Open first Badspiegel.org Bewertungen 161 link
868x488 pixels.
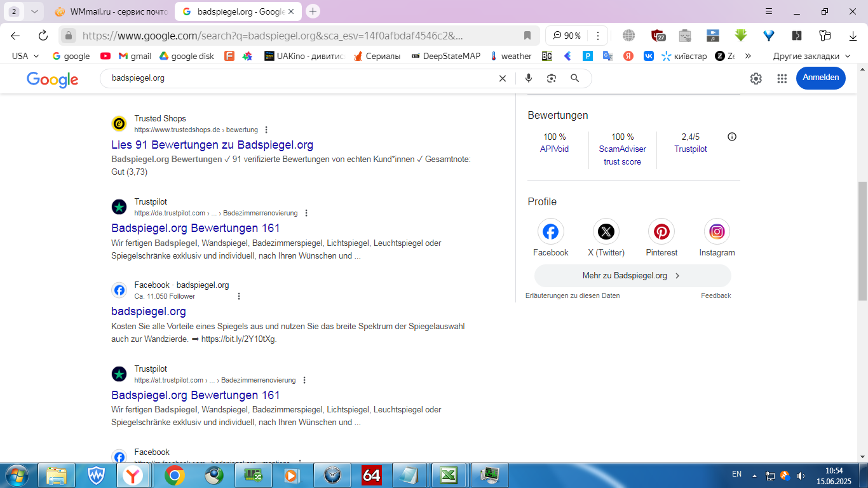pyautogui.click(x=196, y=228)
